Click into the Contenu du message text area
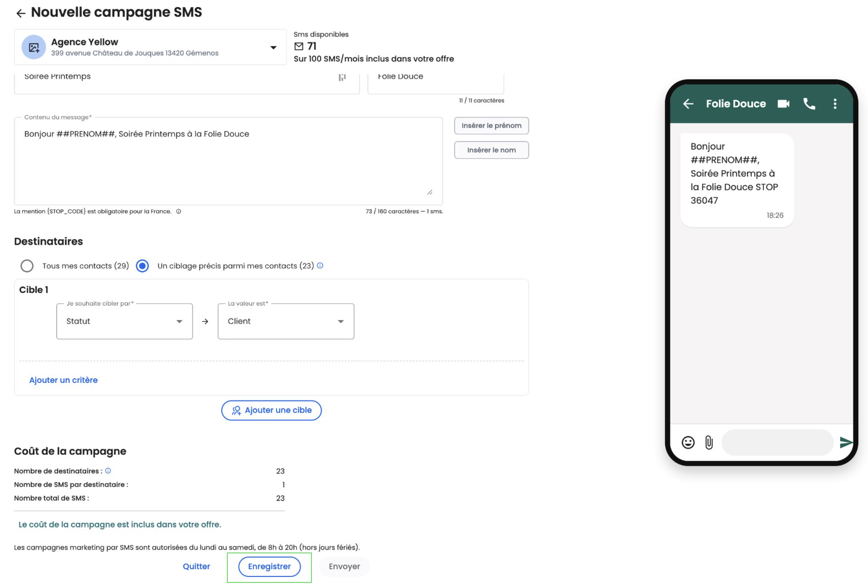 tap(228, 161)
